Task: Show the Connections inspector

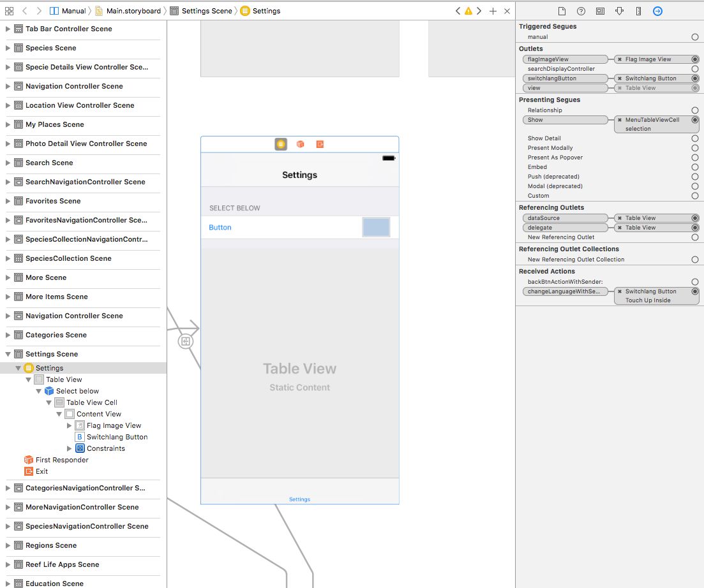Action: tap(658, 11)
